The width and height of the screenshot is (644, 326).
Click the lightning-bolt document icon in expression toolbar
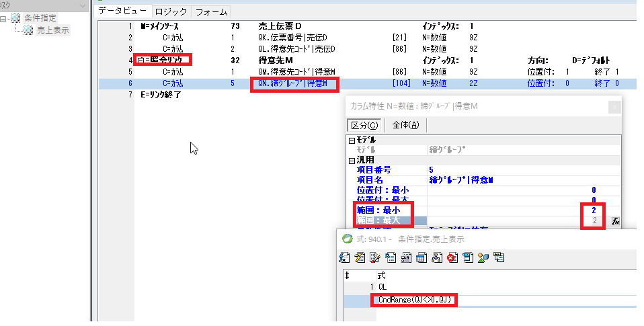360,257
